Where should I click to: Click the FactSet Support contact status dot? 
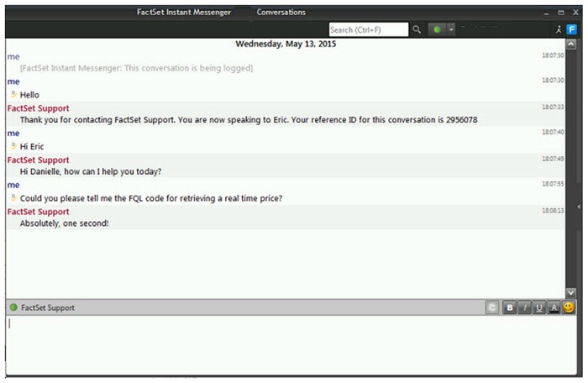coord(13,307)
